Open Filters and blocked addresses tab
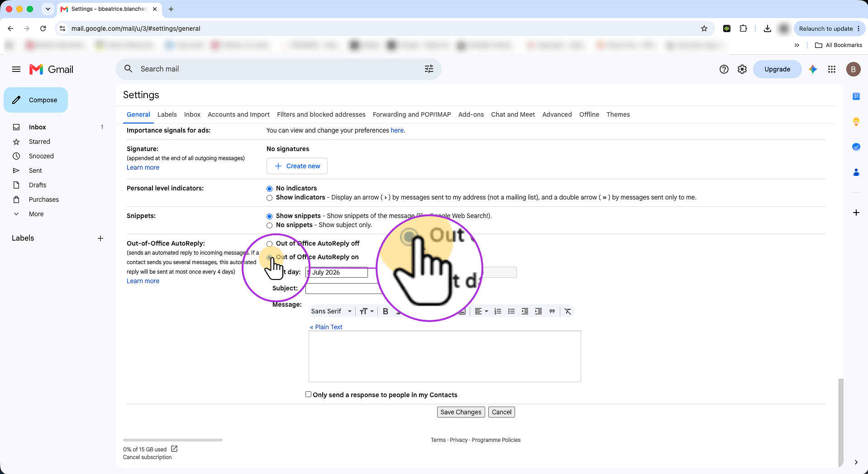Screen dimensions: 868x474 point(321,114)
